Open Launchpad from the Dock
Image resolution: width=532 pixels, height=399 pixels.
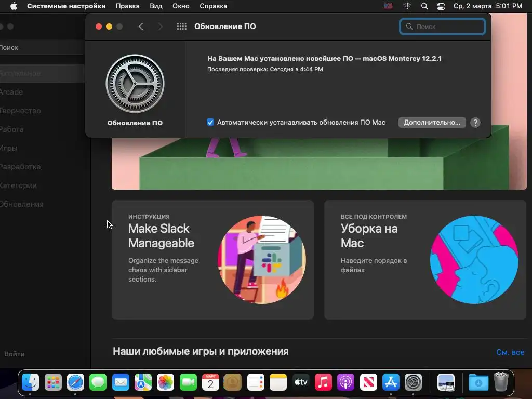(53, 383)
